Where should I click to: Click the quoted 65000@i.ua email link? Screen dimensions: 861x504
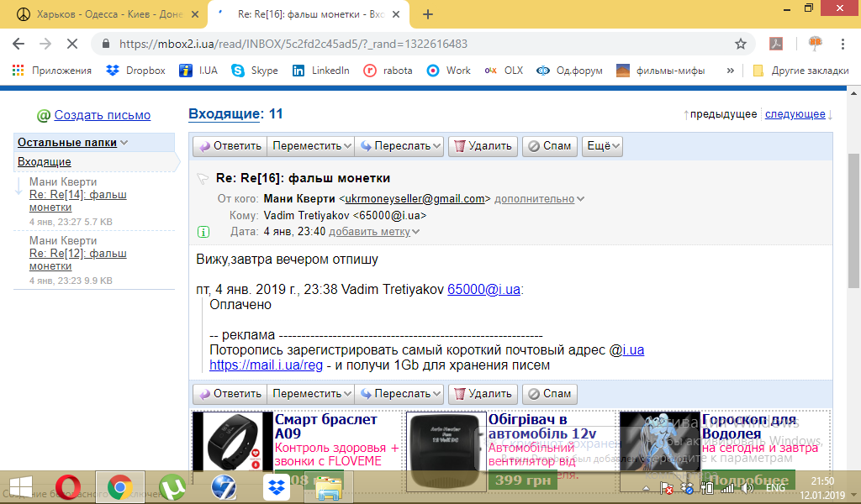(483, 290)
